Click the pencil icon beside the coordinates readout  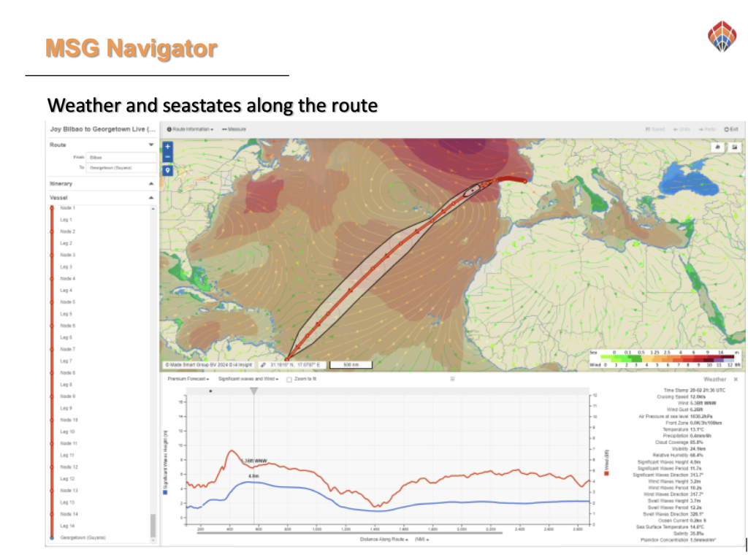click(263, 365)
